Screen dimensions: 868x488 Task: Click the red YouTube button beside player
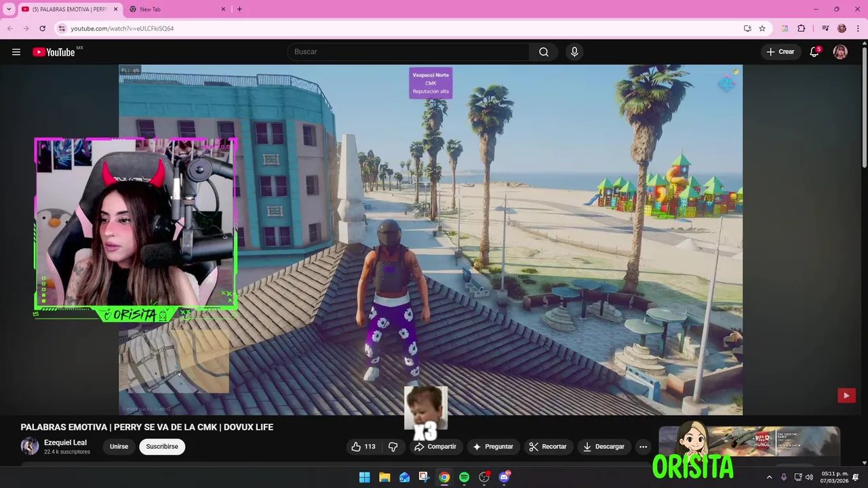pyautogui.click(x=846, y=395)
